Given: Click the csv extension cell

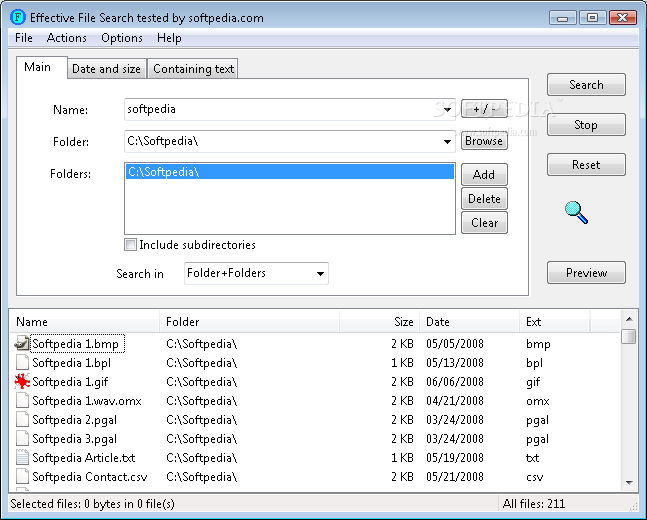Looking at the screenshot, I should coord(535,477).
